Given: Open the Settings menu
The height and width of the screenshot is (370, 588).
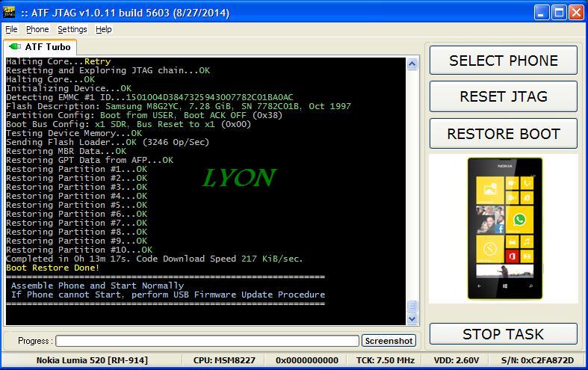Looking at the screenshot, I should [x=72, y=29].
